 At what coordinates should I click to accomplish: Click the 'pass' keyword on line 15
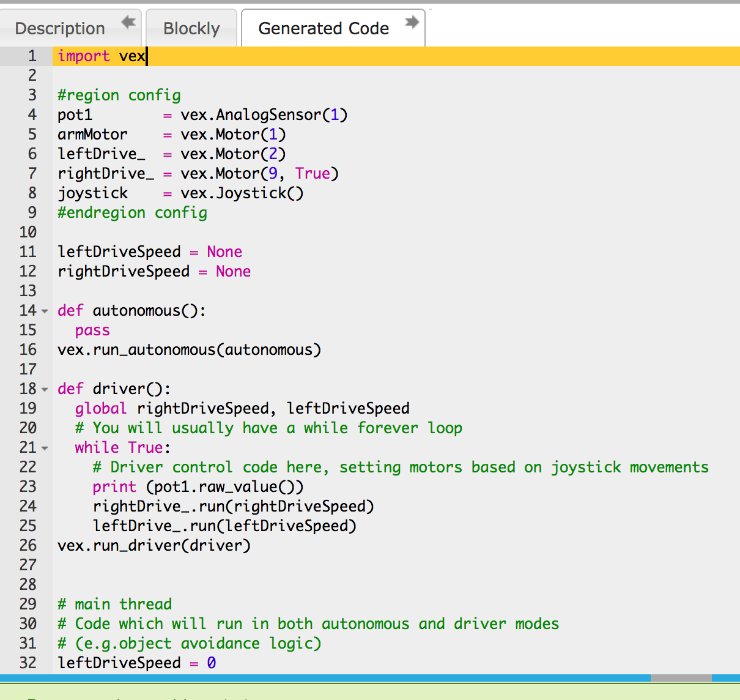92,330
